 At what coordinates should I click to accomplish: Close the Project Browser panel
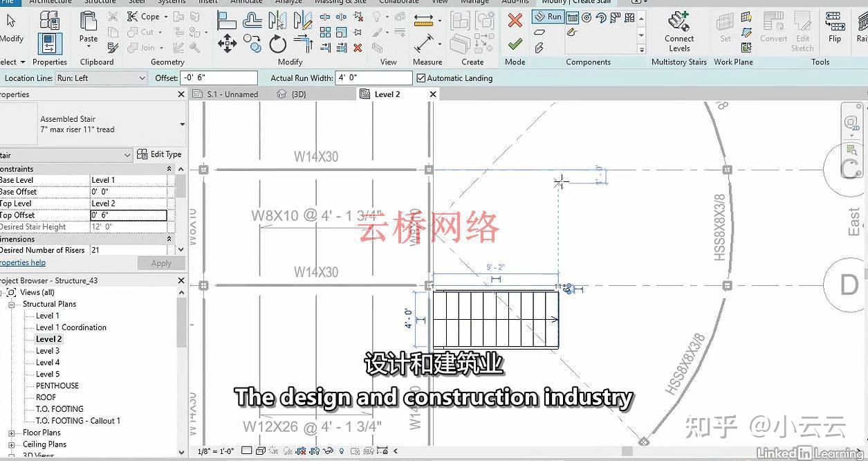pos(181,281)
